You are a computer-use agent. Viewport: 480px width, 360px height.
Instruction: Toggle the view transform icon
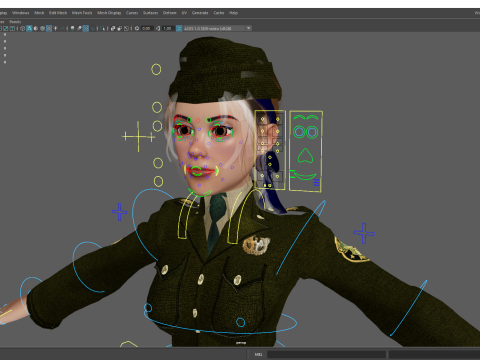click(179, 28)
